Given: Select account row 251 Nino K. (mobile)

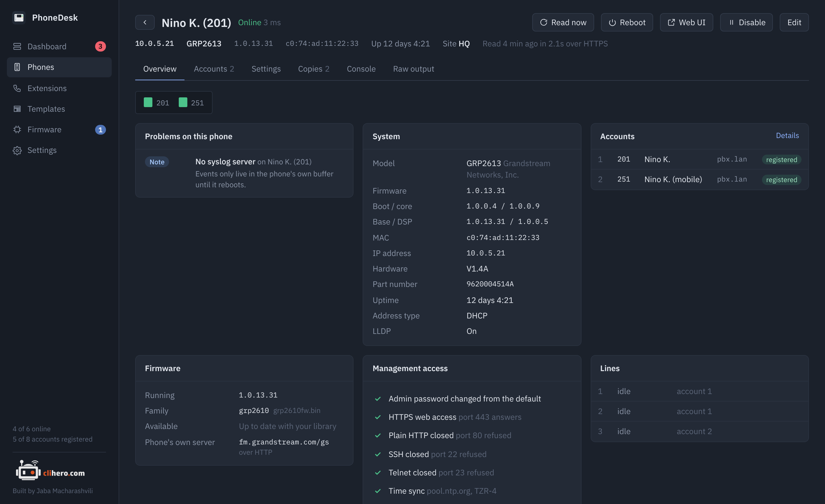Looking at the screenshot, I should point(700,179).
